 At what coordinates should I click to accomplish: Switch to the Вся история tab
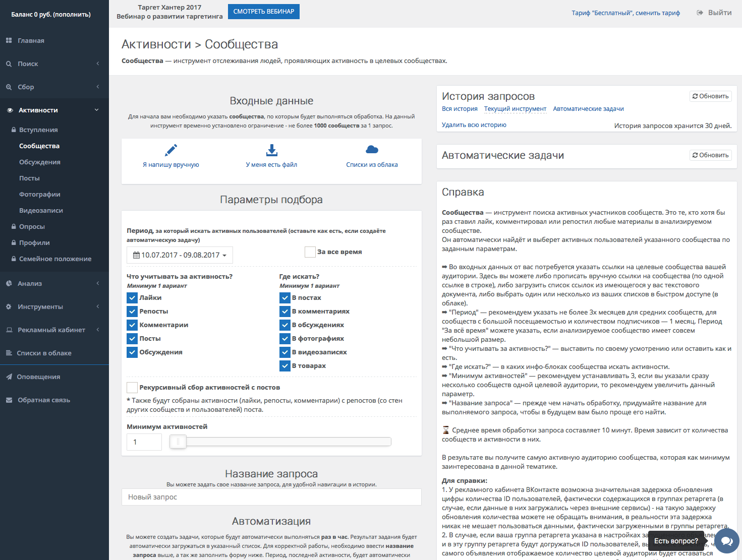[460, 109]
